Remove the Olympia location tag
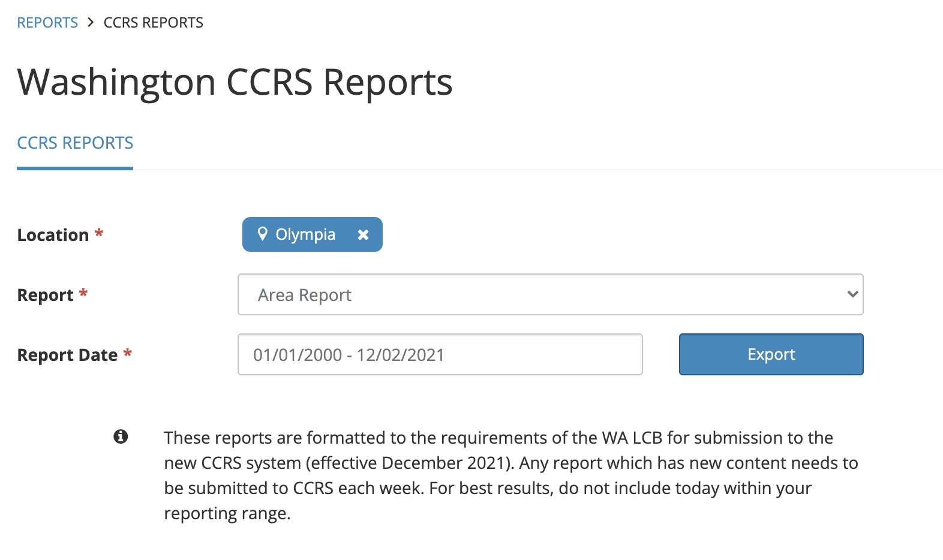 [x=363, y=235]
